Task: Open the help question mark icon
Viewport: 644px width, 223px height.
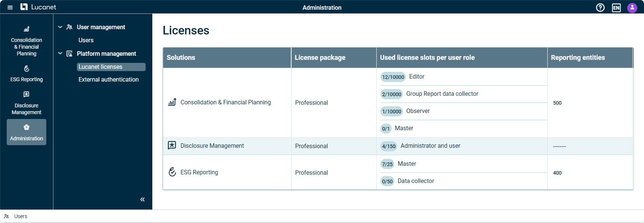Action: pyautogui.click(x=600, y=7)
